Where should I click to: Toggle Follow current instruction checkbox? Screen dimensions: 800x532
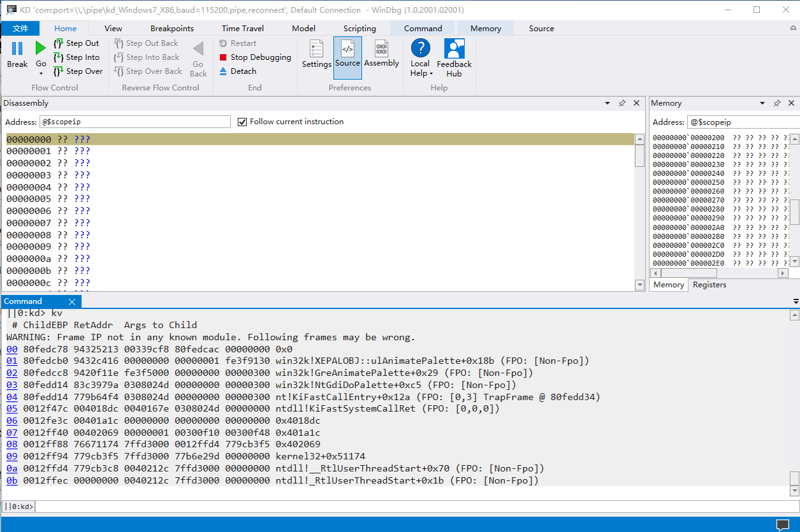[x=242, y=122]
